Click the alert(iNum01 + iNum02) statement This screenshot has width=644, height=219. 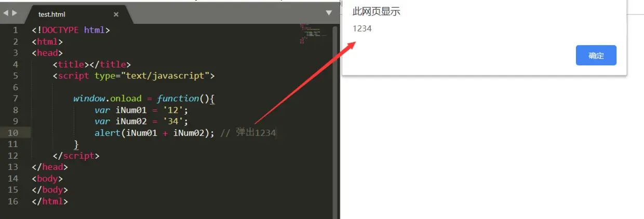pyautogui.click(x=154, y=133)
